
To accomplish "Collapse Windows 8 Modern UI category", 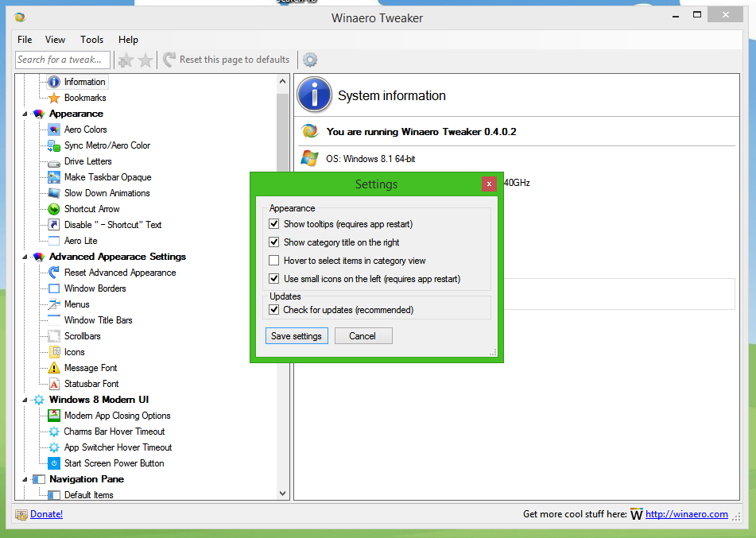I will coord(25,401).
